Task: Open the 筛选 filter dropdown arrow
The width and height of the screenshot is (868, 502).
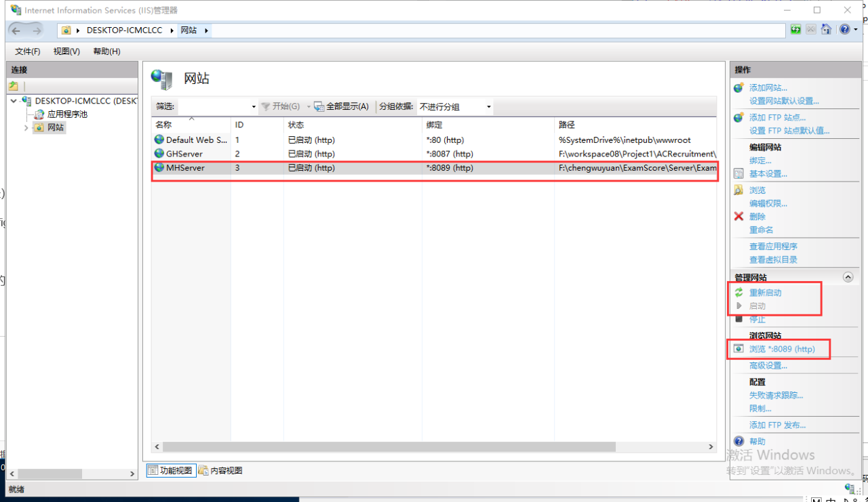Action: [x=254, y=107]
